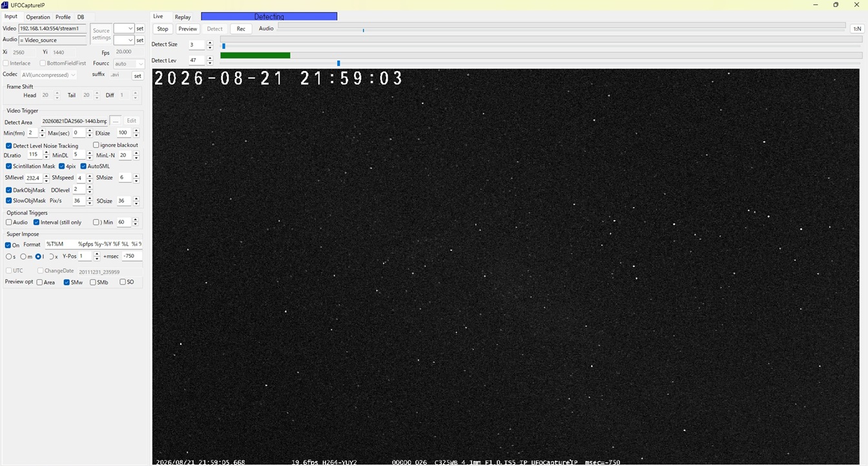This screenshot has width=868, height=466.
Task: Open the Codec AVI(uncompressed) dropdown
Action: click(x=48, y=75)
